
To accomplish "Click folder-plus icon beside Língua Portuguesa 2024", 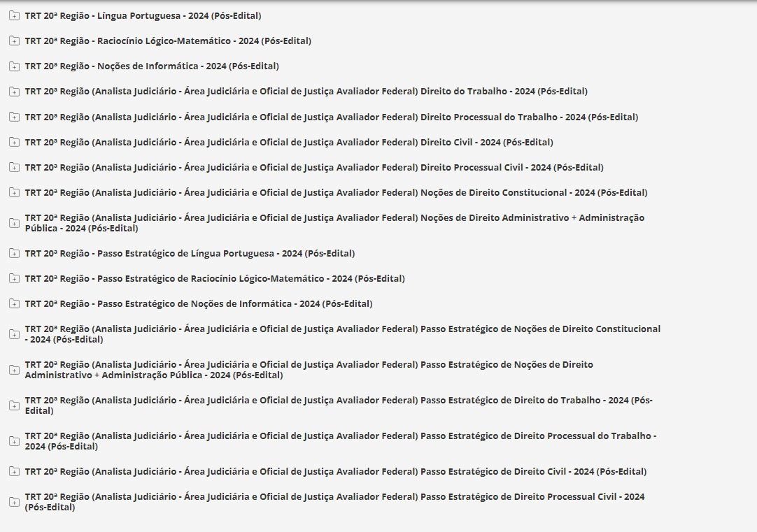I will [x=14, y=16].
